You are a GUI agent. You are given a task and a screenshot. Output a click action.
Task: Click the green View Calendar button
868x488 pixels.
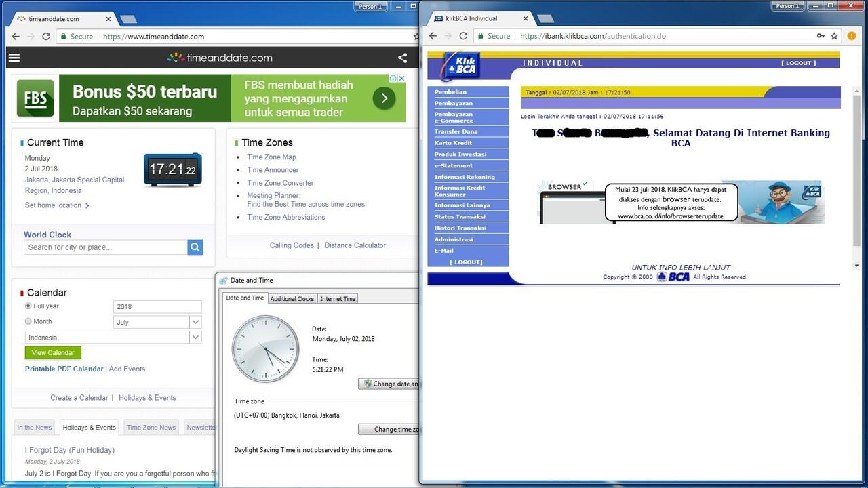(53, 352)
